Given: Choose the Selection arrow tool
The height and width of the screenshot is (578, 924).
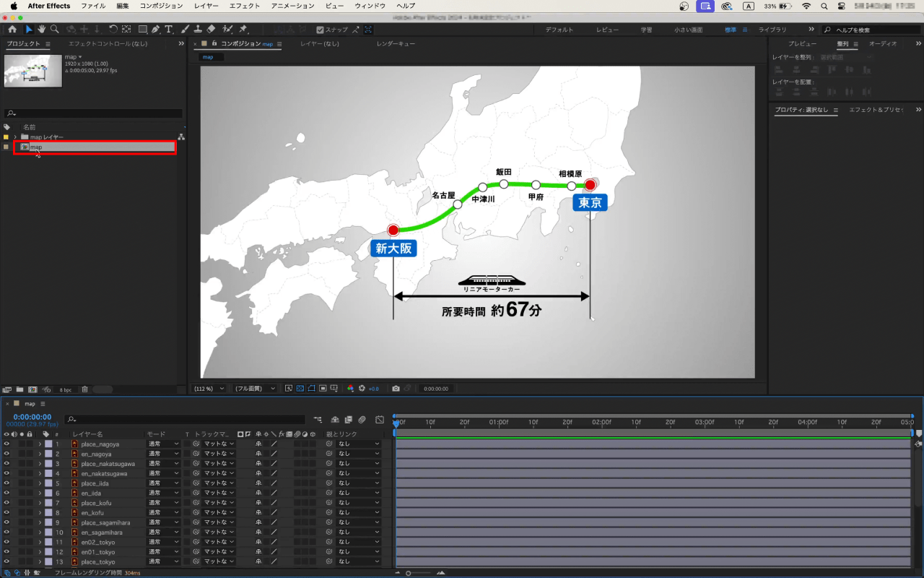Looking at the screenshot, I should click(29, 30).
